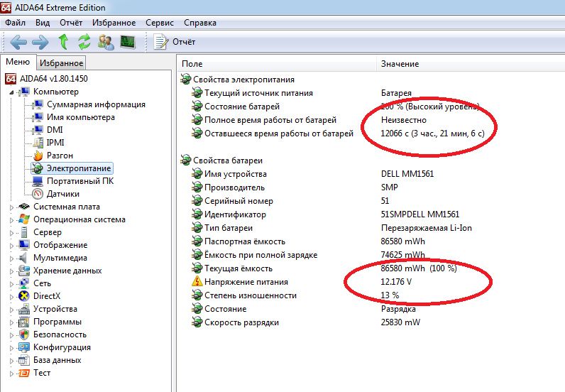This screenshot has width=565, height=392.
Task: Click the Разгон flame icon
Action: click(38, 156)
